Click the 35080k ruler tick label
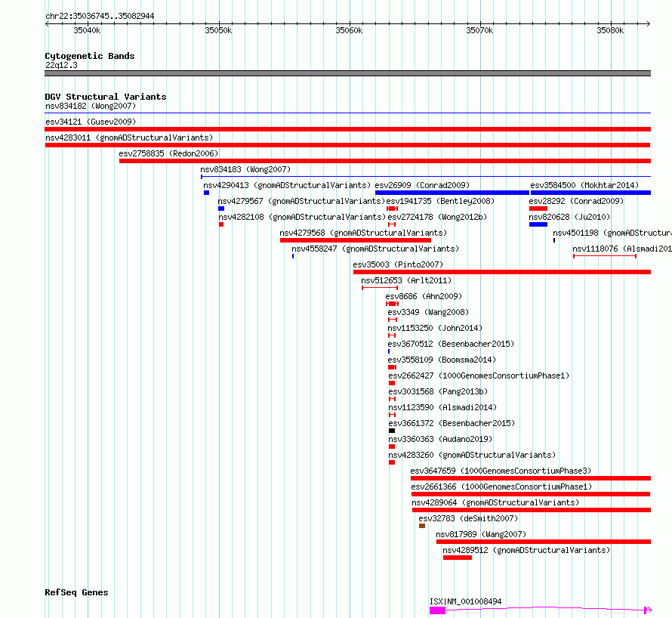 point(610,30)
